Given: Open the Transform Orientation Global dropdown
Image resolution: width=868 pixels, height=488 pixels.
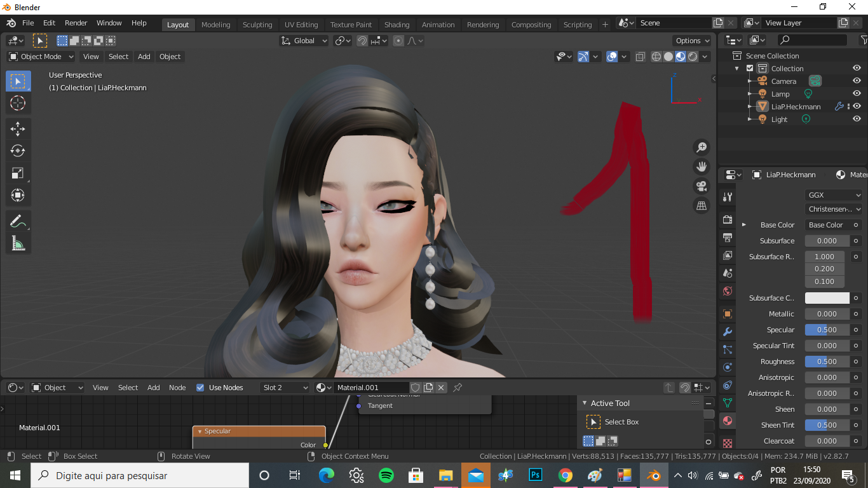Looking at the screenshot, I should coord(304,40).
